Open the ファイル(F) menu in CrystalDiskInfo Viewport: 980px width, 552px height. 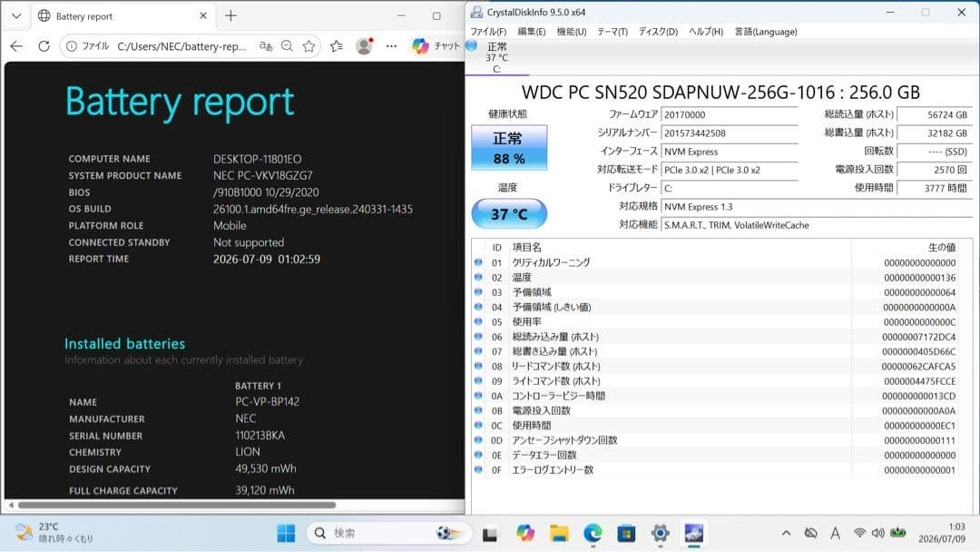(x=488, y=31)
